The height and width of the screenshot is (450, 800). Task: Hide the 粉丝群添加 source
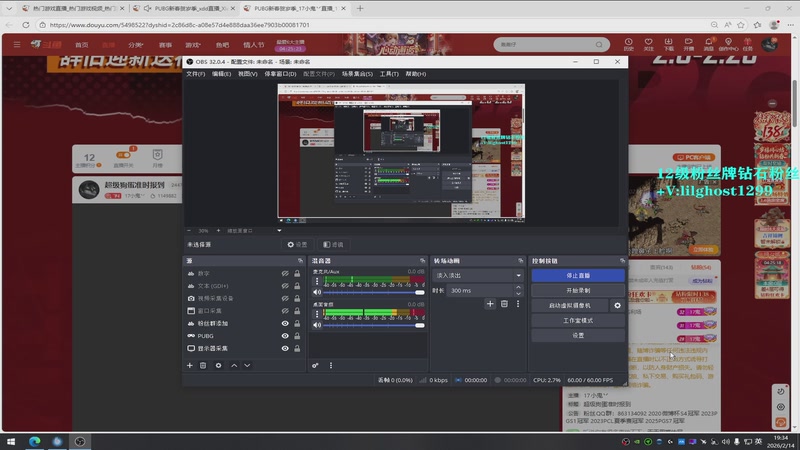pos(285,323)
